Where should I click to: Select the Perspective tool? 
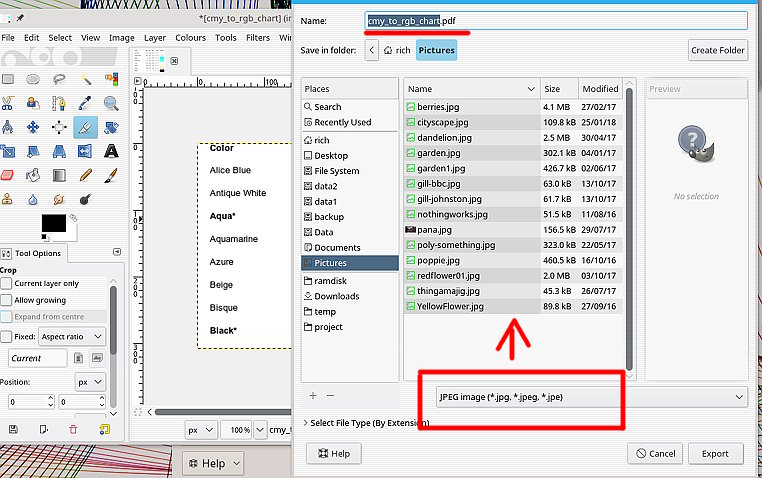pyautogui.click(x=59, y=152)
